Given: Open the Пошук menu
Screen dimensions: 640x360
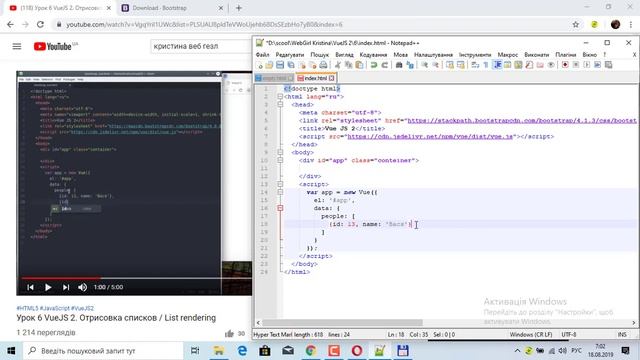Looking at the screenshot, I should [x=320, y=55].
